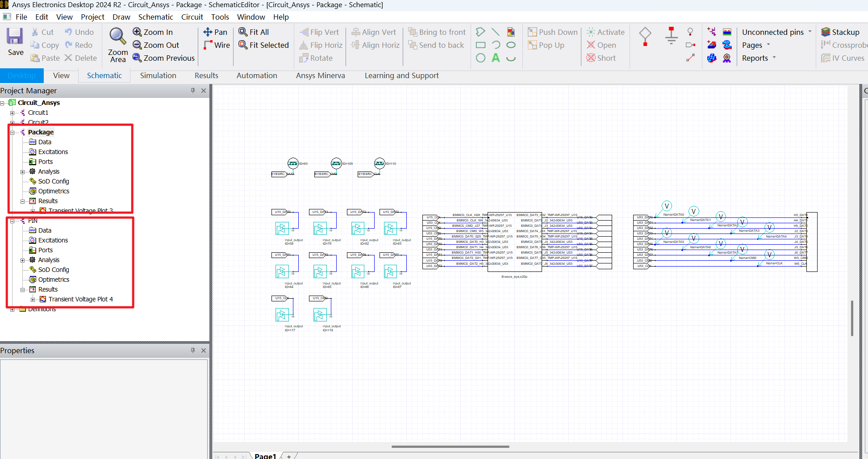Click Bring to front
The width and height of the screenshot is (868, 459).
coord(437,32)
